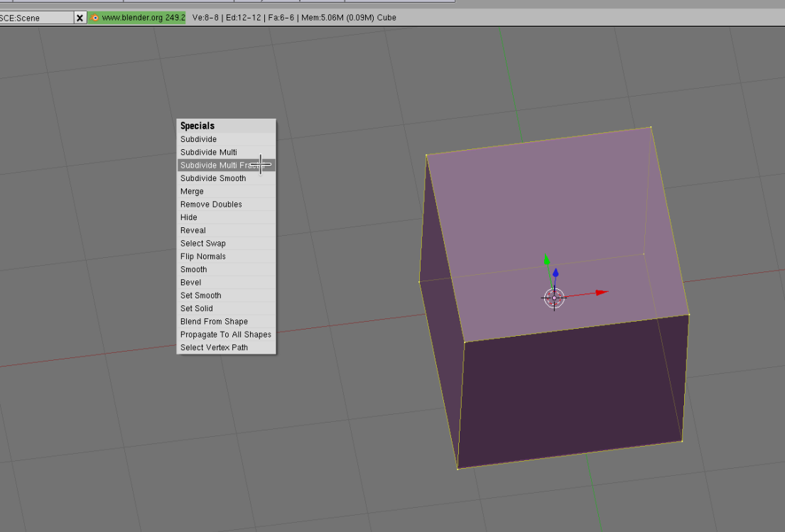
Task: Click the 3D cursor crosshair on cube
Action: (x=554, y=298)
